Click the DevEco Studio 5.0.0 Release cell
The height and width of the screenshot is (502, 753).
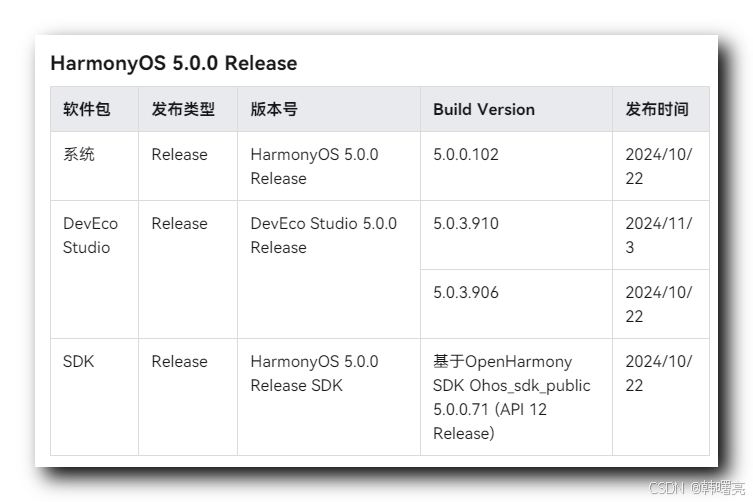click(323, 235)
